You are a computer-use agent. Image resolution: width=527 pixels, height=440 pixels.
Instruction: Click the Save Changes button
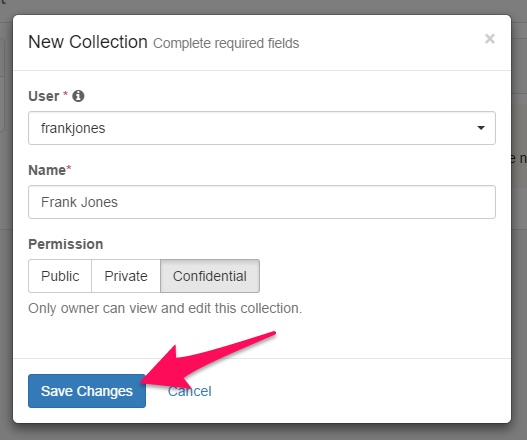pos(87,391)
